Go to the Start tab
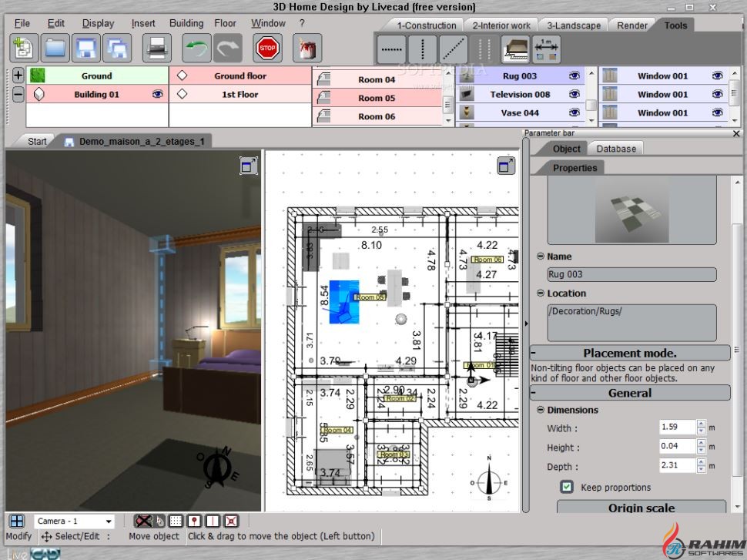This screenshot has height=560, width=747. coord(37,142)
